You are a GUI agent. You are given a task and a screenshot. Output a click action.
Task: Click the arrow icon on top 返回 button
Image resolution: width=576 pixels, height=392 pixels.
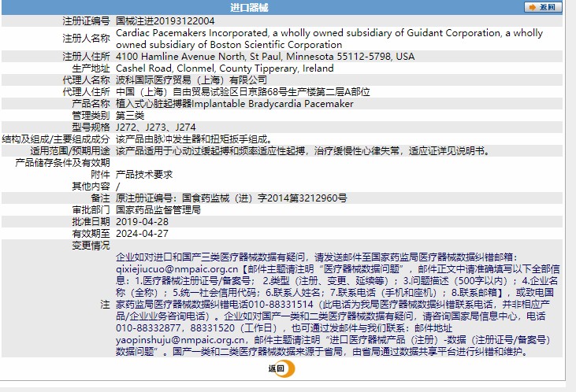(x=532, y=7)
